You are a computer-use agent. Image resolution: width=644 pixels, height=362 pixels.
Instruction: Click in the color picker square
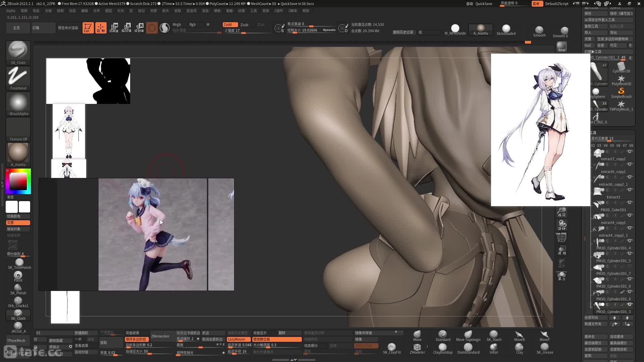pyautogui.click(x=18, y=181)
